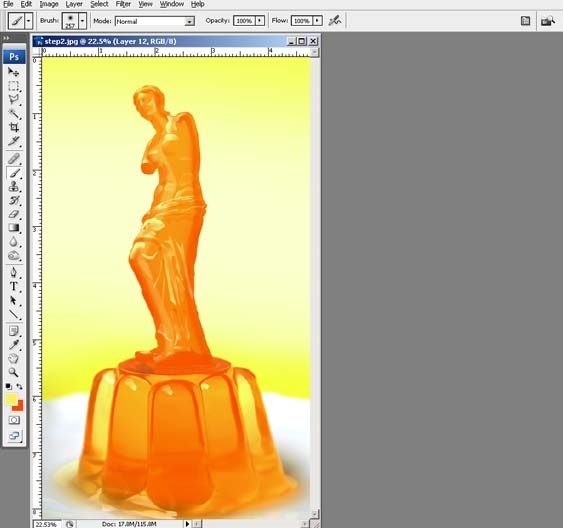
Task: Select the Crop tool
Action: click(x=14, y=127)
